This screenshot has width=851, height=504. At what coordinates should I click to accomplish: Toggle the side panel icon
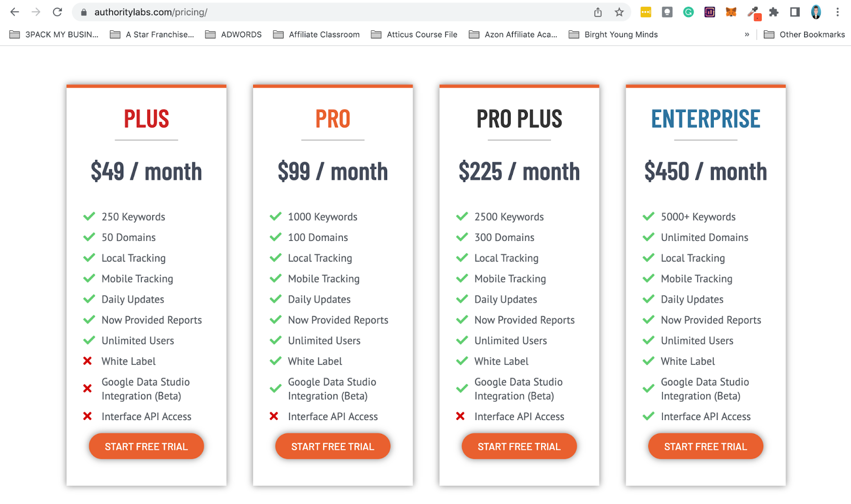pyautogui.click(x=795, y=12)
